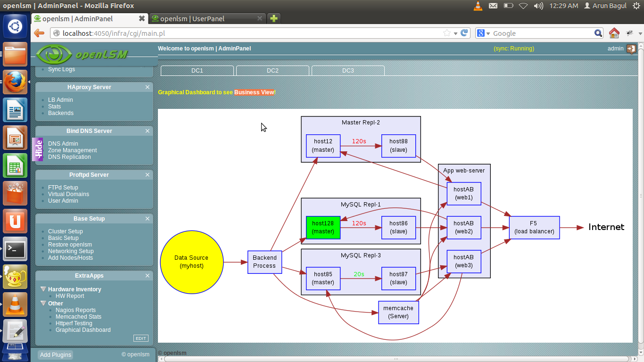The height and width of the screenshot is (362, 644).
Task: Collapse the Hardware Inventory tree node
Action: [x=43, y=289]
